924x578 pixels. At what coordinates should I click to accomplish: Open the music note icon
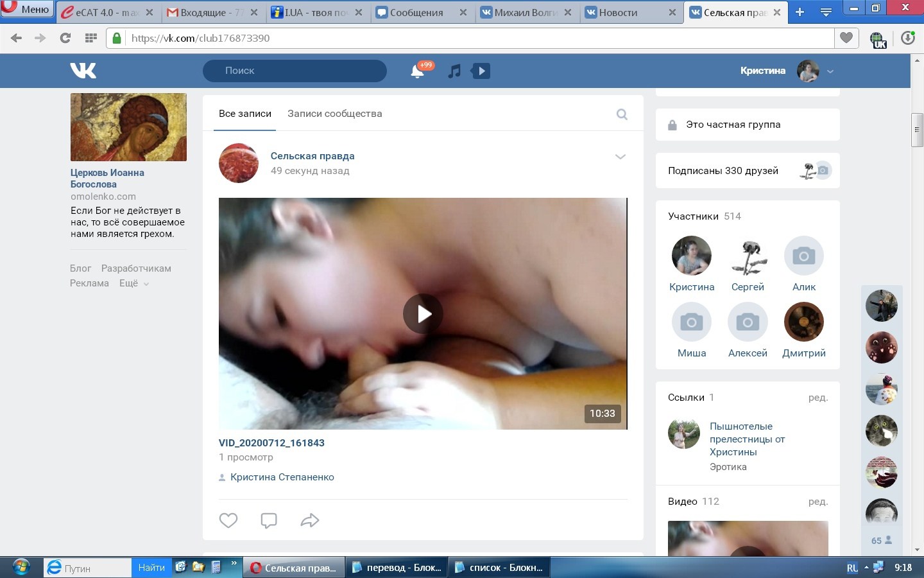tap(454, 71)
